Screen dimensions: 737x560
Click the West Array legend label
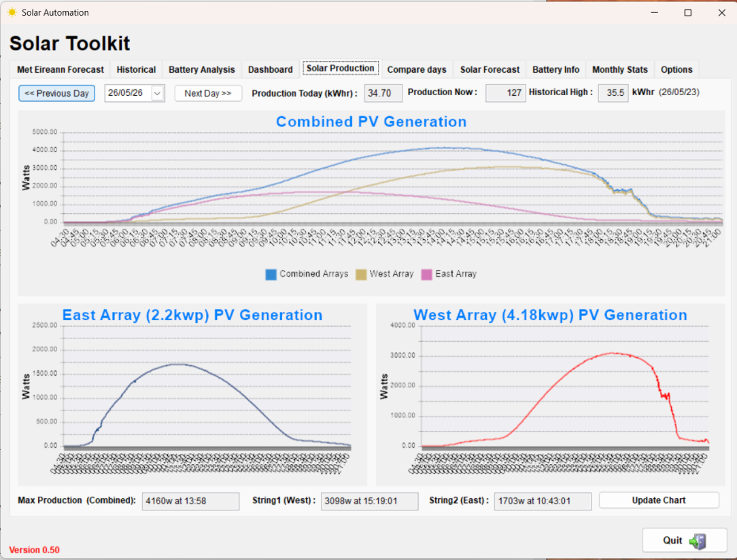(391, 274)
